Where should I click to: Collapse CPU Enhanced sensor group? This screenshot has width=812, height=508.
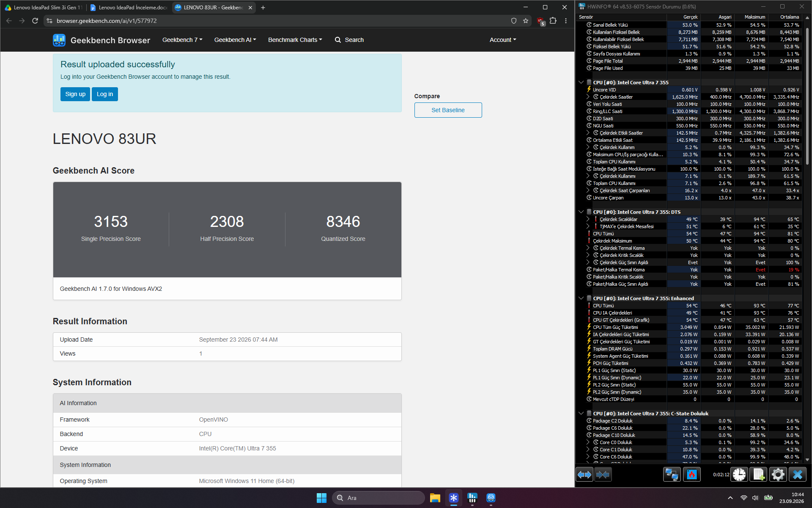(x=581, y=298)
